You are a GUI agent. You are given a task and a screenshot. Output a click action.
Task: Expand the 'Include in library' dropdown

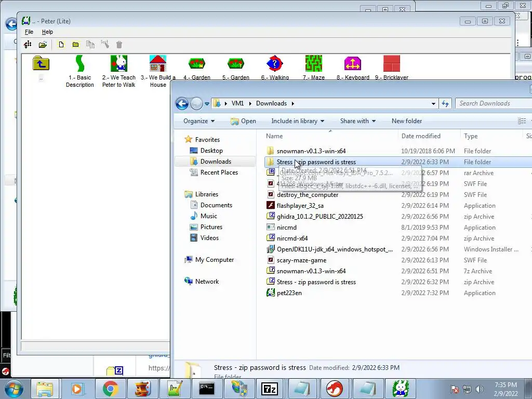[x=298, y=121]
